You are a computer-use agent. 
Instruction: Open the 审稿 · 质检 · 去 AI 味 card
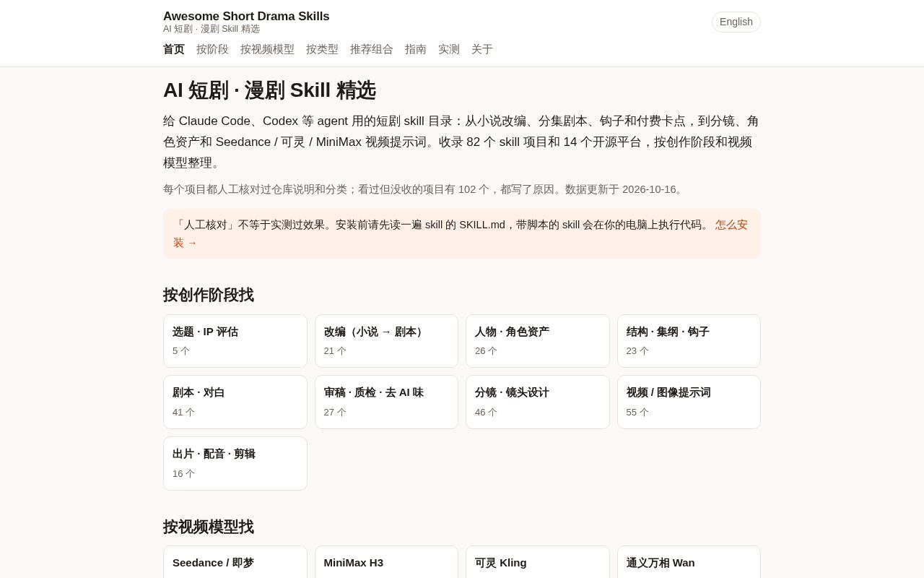pyautogui.click(x=386, y=402)
